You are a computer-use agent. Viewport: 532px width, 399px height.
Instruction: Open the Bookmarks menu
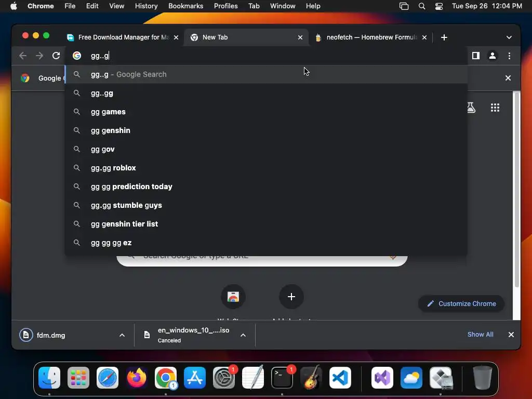tap(185, 6)
